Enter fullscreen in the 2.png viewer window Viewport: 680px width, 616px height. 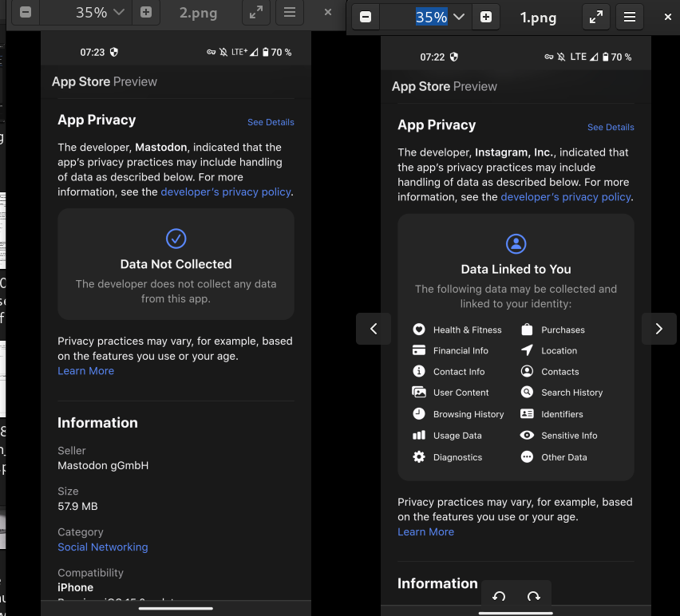coord(256,12)
